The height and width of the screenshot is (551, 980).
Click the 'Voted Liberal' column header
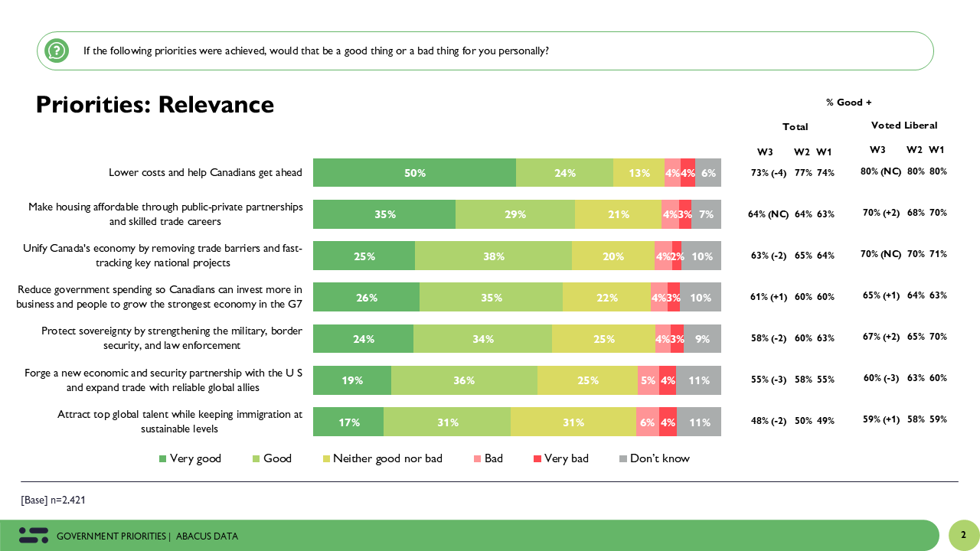pos(903,126)
